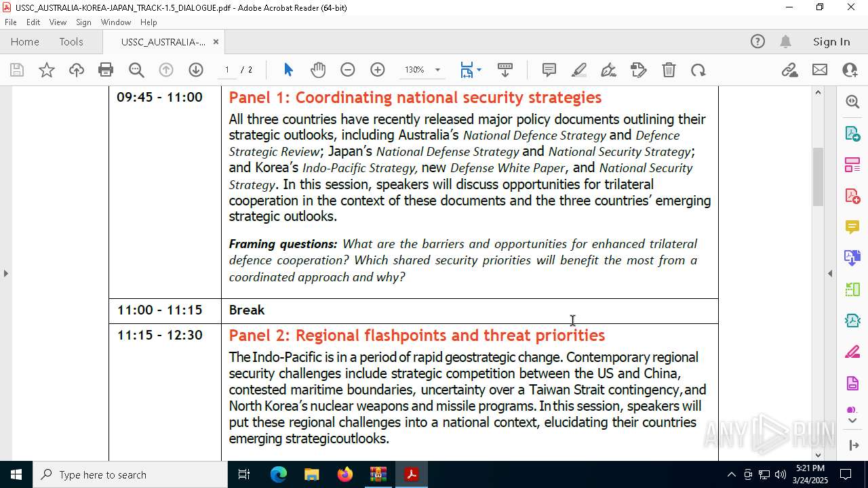
Task: Send file by email envelope icon
Action: [x=820, y=70]
